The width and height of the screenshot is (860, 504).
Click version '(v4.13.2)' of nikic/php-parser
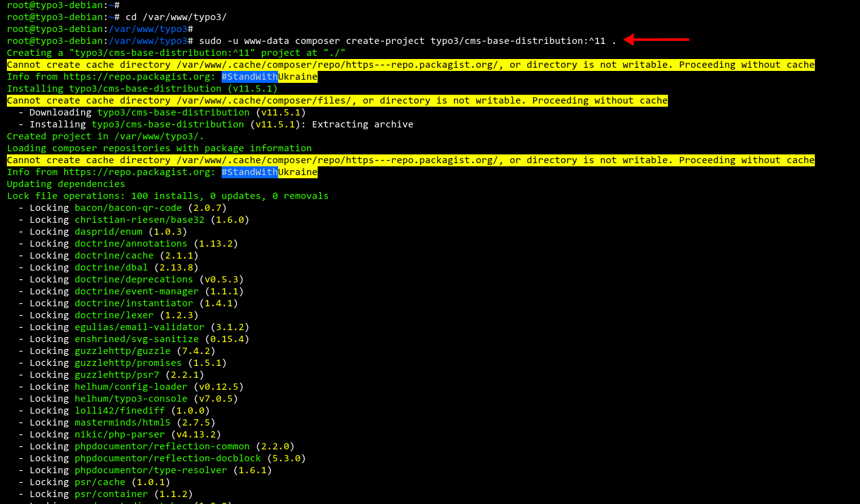coord(196,434)
